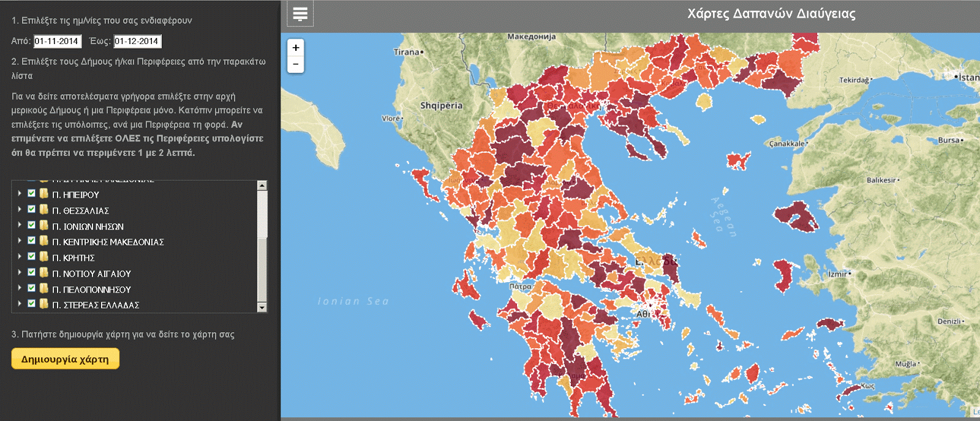Select the Π. ΙΟΝΙΩΝ ΝΗΣΩΝ label
Viewport: 980px width, 421px height.
[x=88, y=226]
